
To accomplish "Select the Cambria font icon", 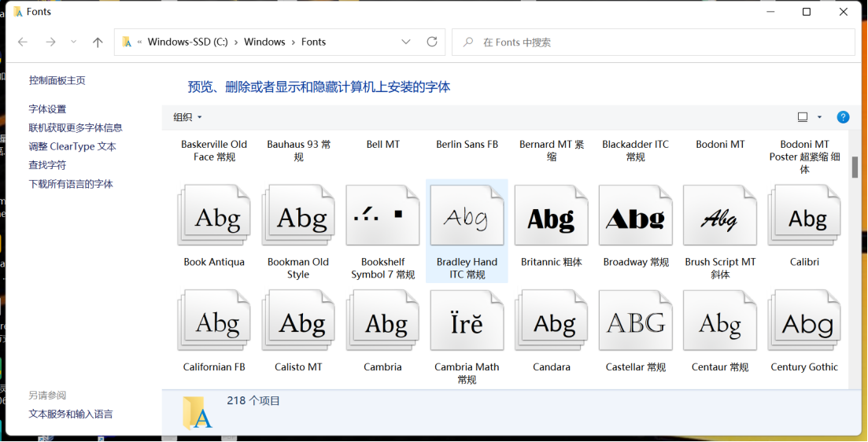I will 382,320.
